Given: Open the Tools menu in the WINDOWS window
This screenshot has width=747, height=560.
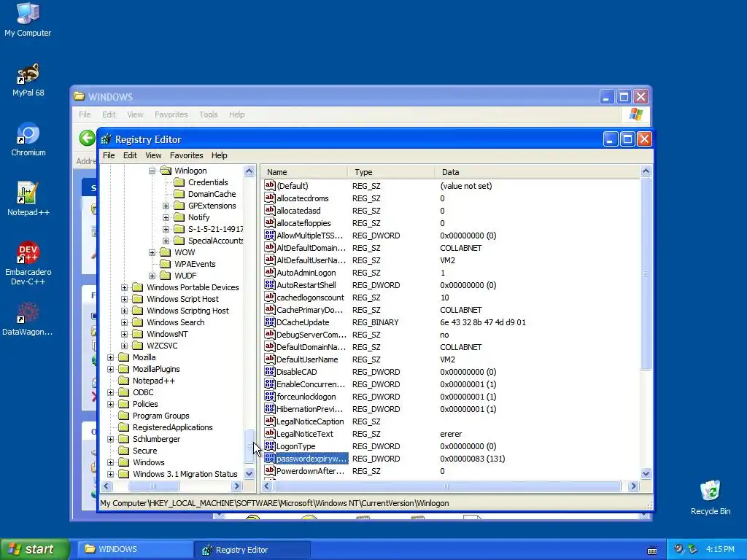Looking at the screenshot, I should 208,114.
